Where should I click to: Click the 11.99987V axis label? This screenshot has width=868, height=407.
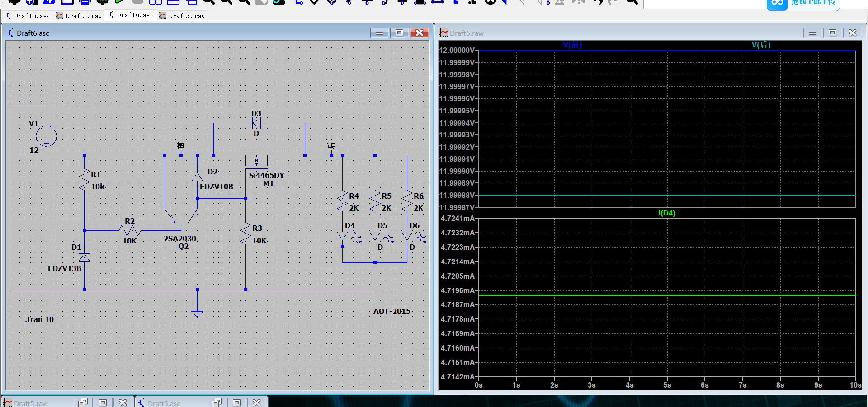tap(457, 207)
